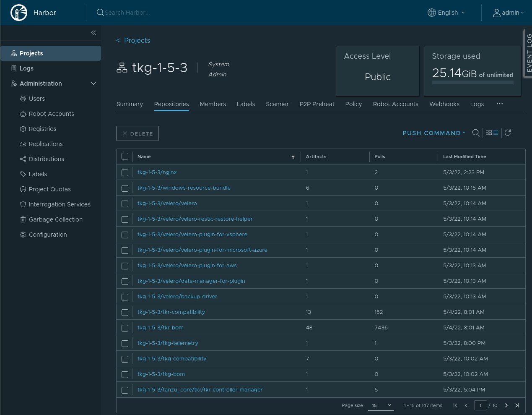Open Interrogation Services settings
The image size is (532, 415).
60,204
